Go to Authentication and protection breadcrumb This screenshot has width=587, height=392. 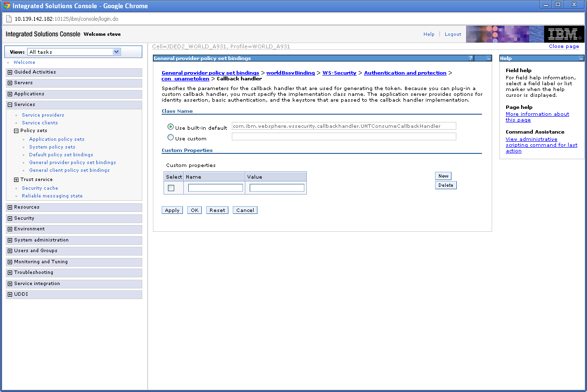(x=405, y=73)
